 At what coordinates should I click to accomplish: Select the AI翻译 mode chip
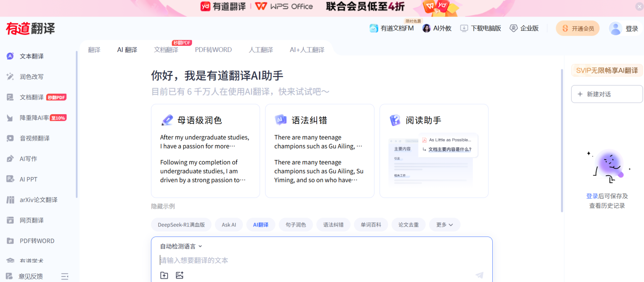click(261, 225)
